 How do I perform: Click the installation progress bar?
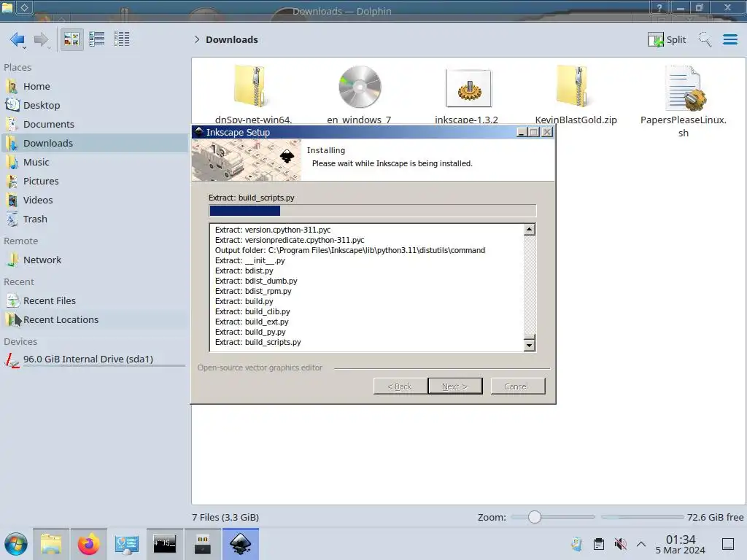point(373,211)
